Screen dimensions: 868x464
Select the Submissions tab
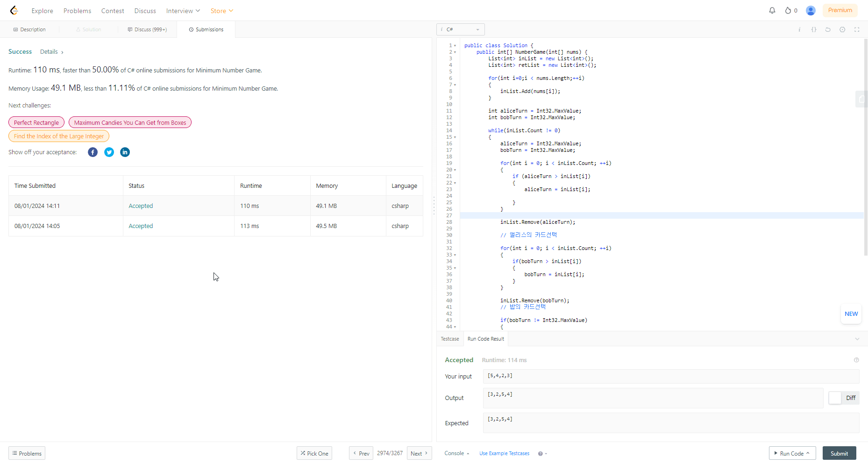point(206,29)
